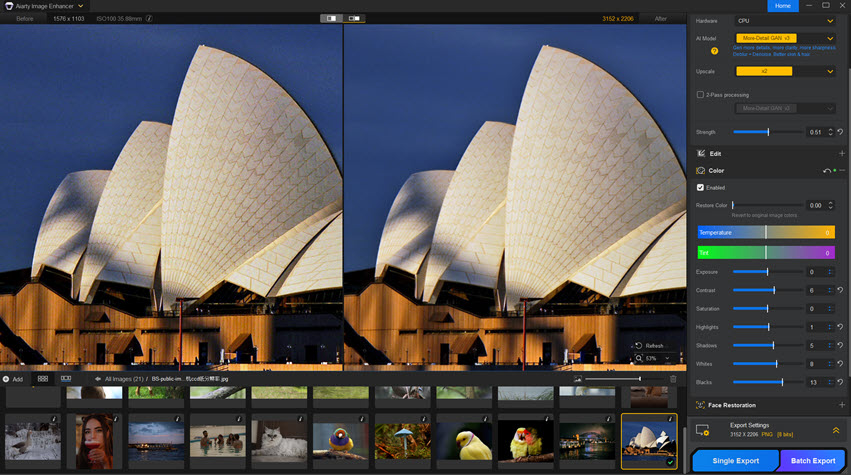851x475 pixels.
Task: Switch to grid thumbnail view
Action: [x=43, y=379]
